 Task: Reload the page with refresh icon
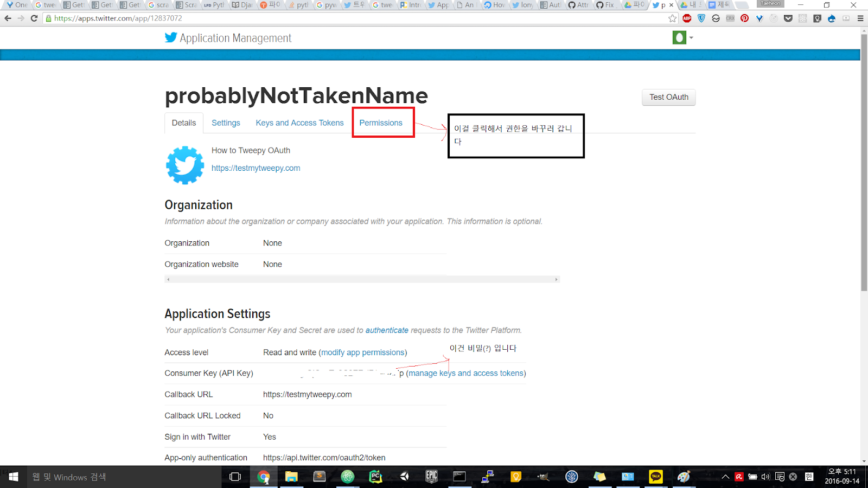pyautogui.click(x=34, y=18)
